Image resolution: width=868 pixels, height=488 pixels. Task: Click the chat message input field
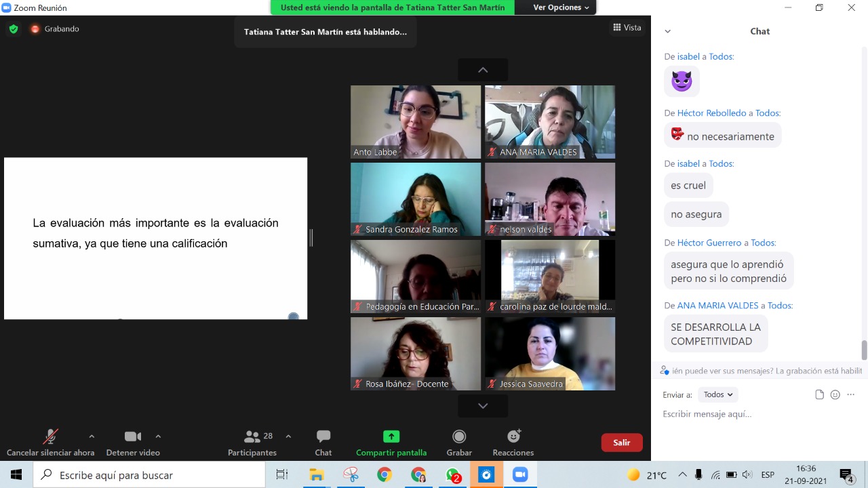point(753,414)
